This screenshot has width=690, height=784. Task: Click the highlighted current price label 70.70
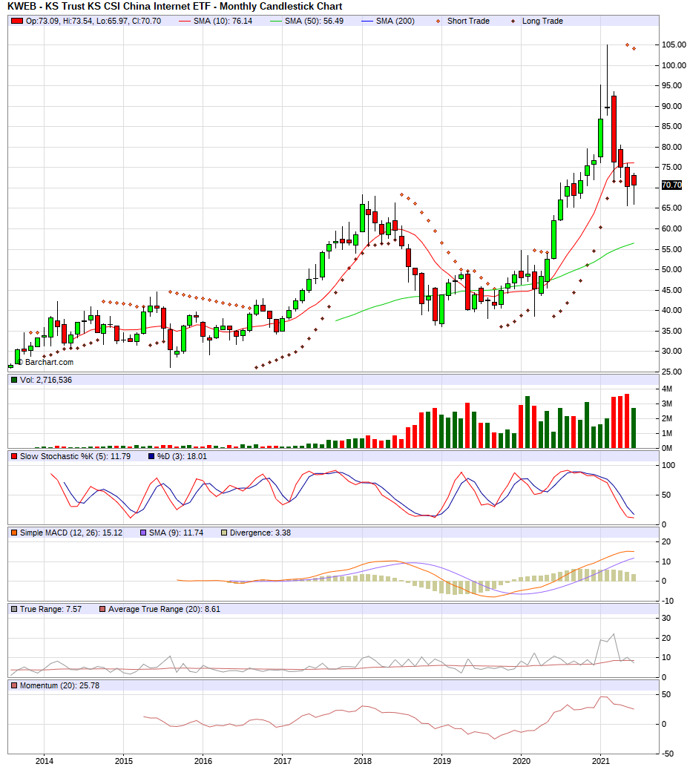pyautogui.click(x=671, y=185)
